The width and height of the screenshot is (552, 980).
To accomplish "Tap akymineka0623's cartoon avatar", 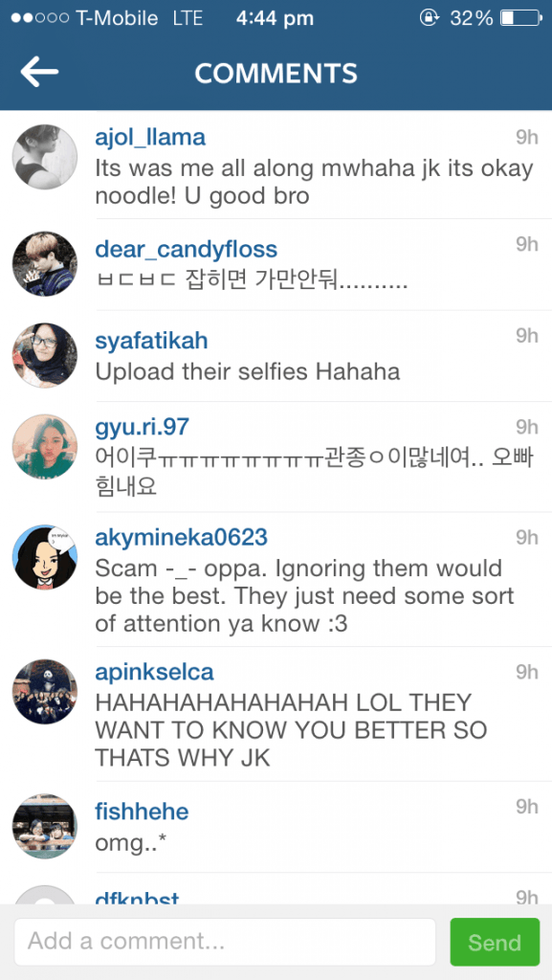I will pos(45,558).
